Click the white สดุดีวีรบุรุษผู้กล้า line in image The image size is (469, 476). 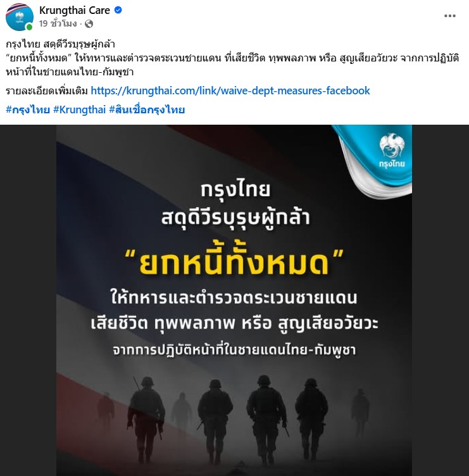coord(235,218)
